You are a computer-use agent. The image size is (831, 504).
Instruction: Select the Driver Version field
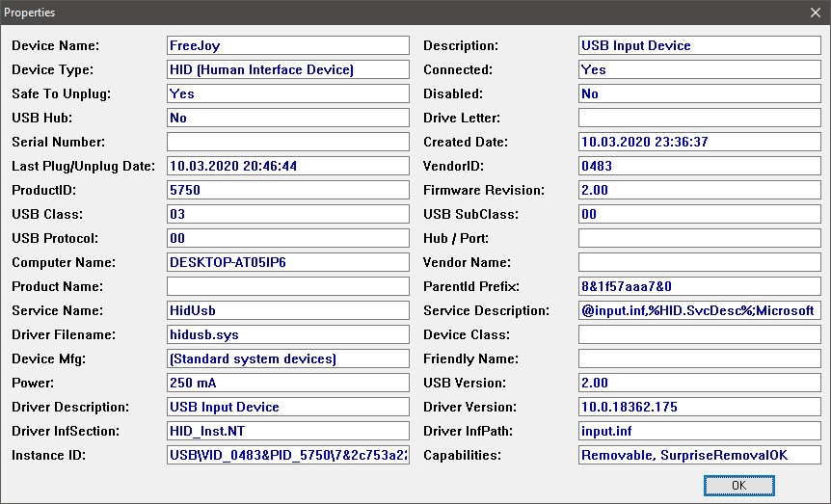[x=700, y=407]
